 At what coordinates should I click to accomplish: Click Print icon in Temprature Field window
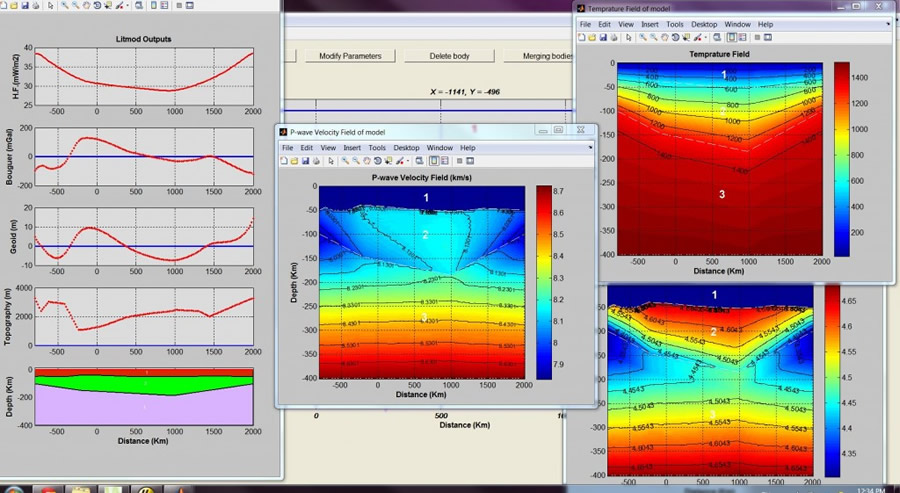(614, 37)
